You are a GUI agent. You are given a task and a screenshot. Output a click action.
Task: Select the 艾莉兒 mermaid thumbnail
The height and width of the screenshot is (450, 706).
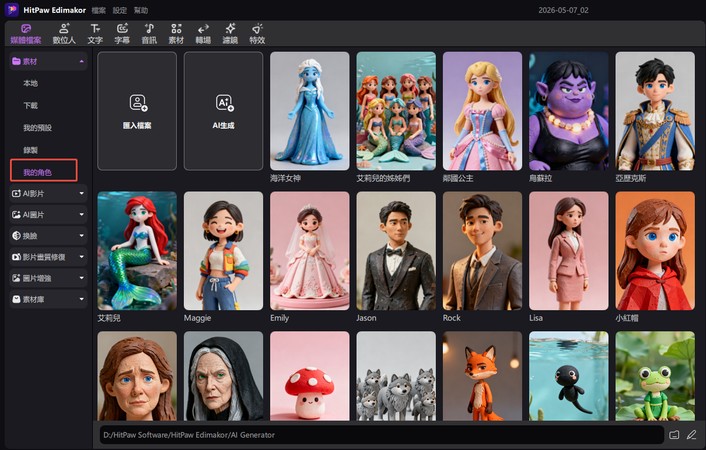click(x=137, y=251)
